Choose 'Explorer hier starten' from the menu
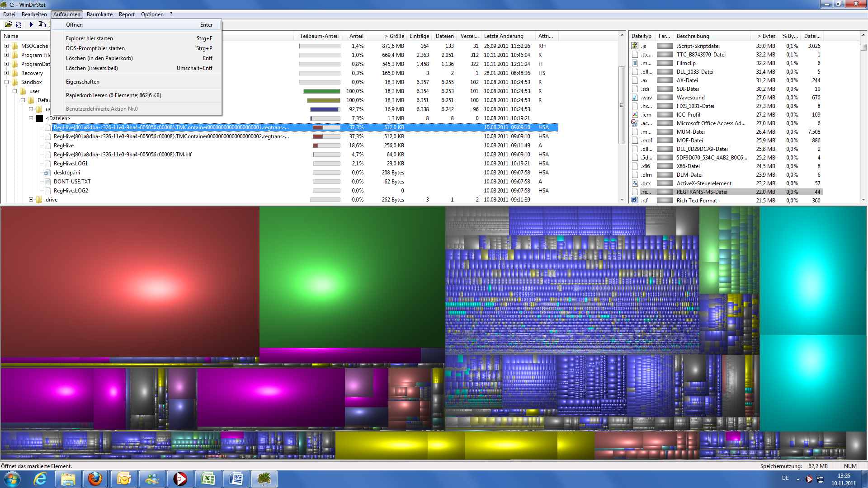Viewport: 868px width, 488px height. pos(90,38)
